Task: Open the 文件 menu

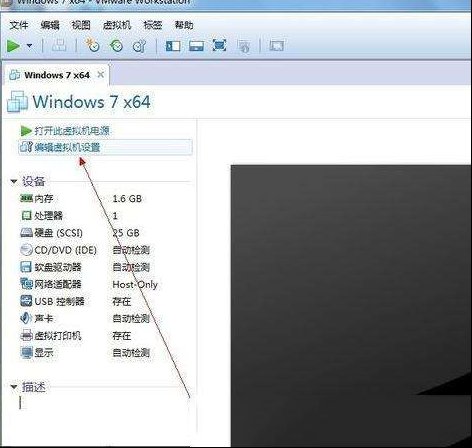Action: [19, 25]
